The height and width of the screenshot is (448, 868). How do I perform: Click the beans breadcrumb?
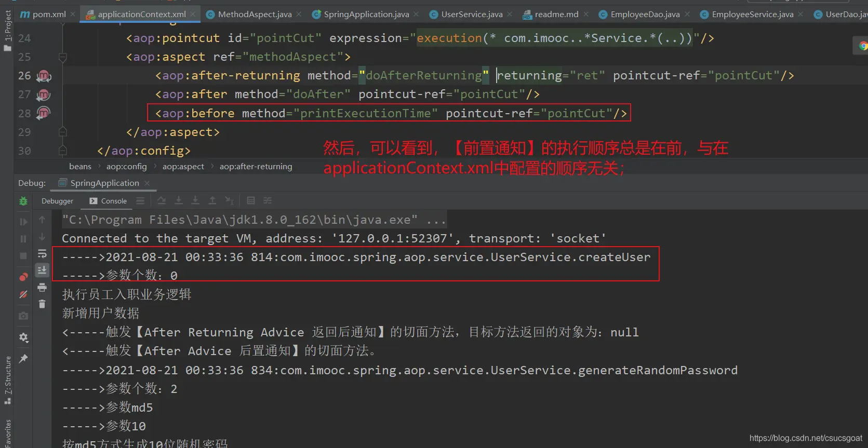80,166
